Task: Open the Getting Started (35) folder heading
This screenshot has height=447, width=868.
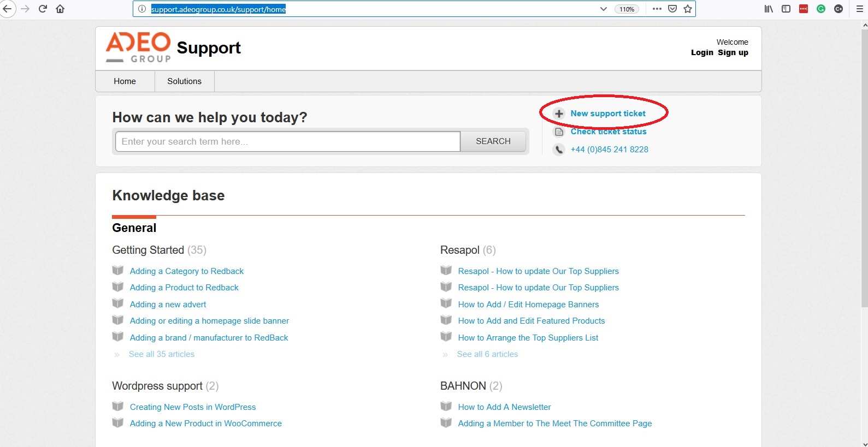Action: tap(159, 250)
